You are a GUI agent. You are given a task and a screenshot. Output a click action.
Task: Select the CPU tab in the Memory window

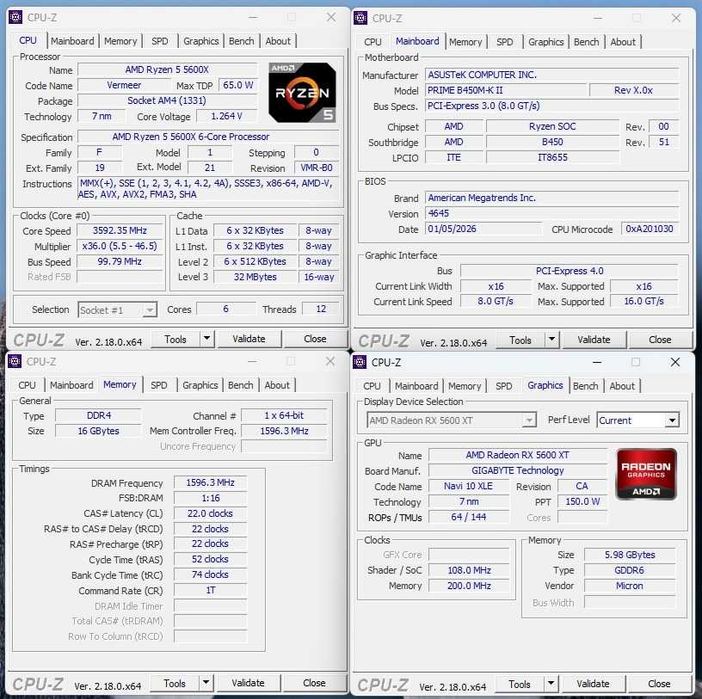coord(27,385)
